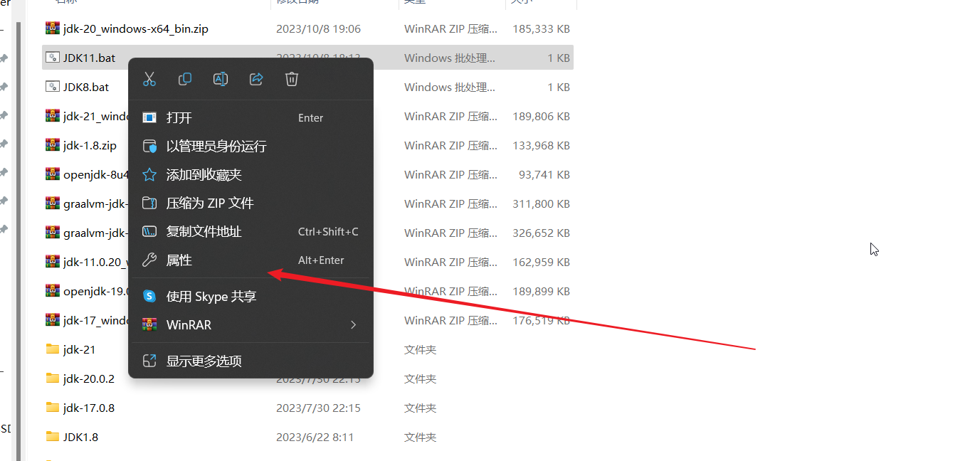Viewport: 980px width, 461px height.
Task: Choose 显示更多选项 menu entry
Action: click(251, 361)
